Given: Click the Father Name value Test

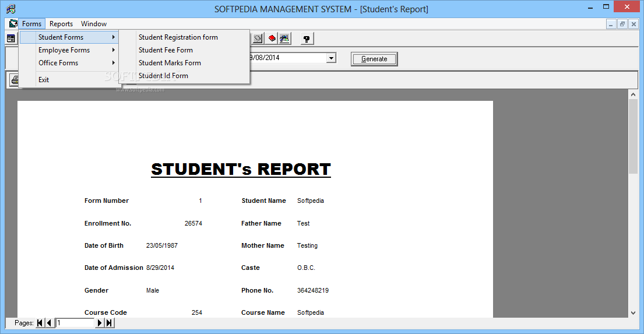Looking at the screenshot, I should tap(303, 223).
